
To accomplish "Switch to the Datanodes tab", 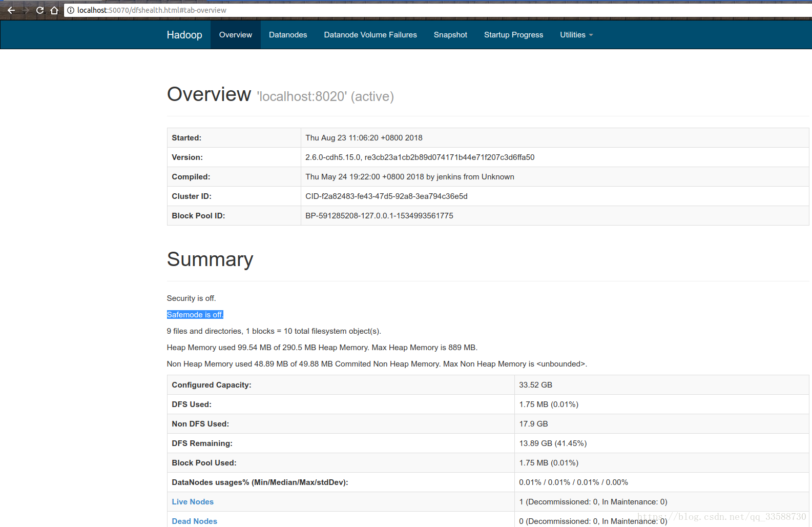I will (x=288, y=35).
